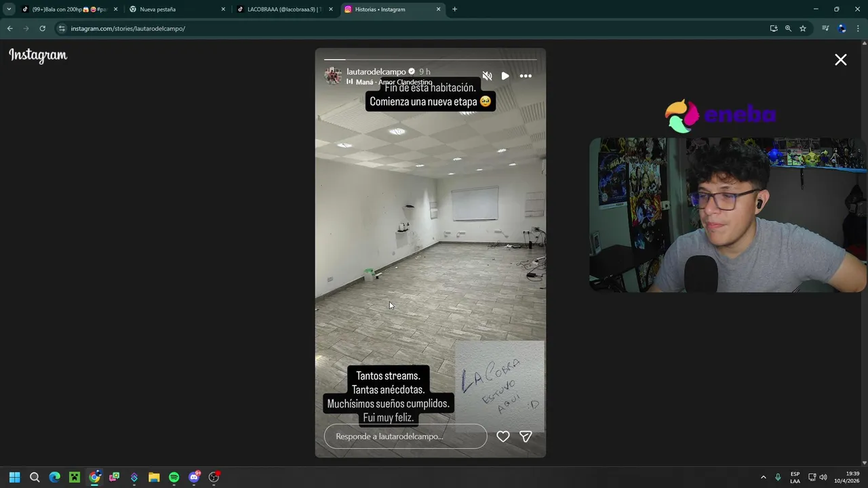This screenshot has width=868, height=488.
Task: Close the story viewer with the X
Action: (x=841, y=60)
